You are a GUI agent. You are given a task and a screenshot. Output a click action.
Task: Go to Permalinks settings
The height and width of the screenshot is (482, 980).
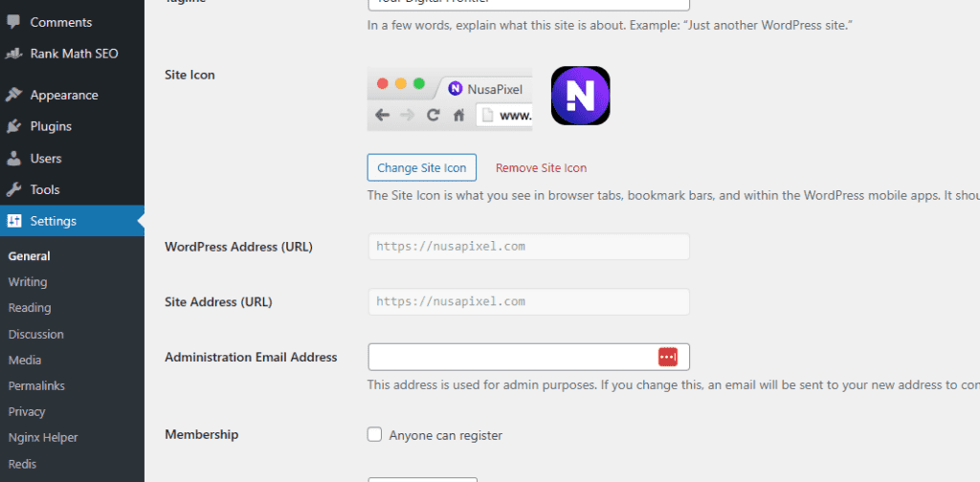36,385
